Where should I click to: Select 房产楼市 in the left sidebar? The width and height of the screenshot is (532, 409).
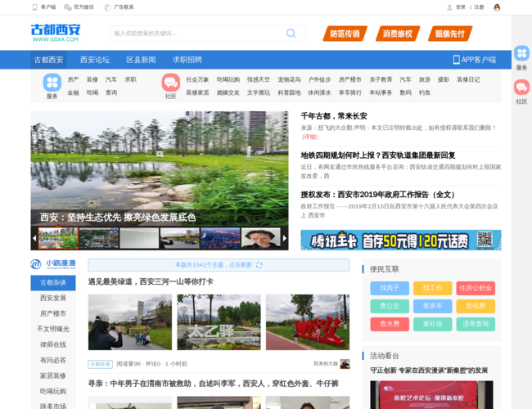click(53, 313)
